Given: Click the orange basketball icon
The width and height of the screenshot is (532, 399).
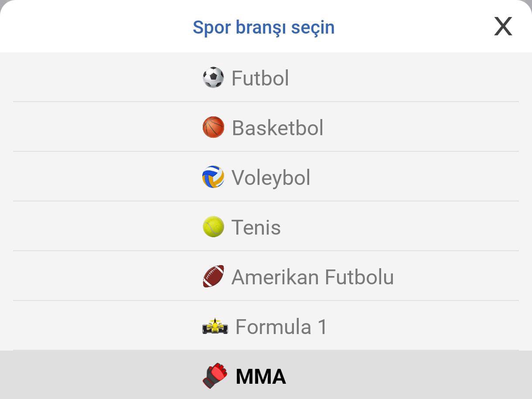Looking at the screenshot, I should 213,127.
